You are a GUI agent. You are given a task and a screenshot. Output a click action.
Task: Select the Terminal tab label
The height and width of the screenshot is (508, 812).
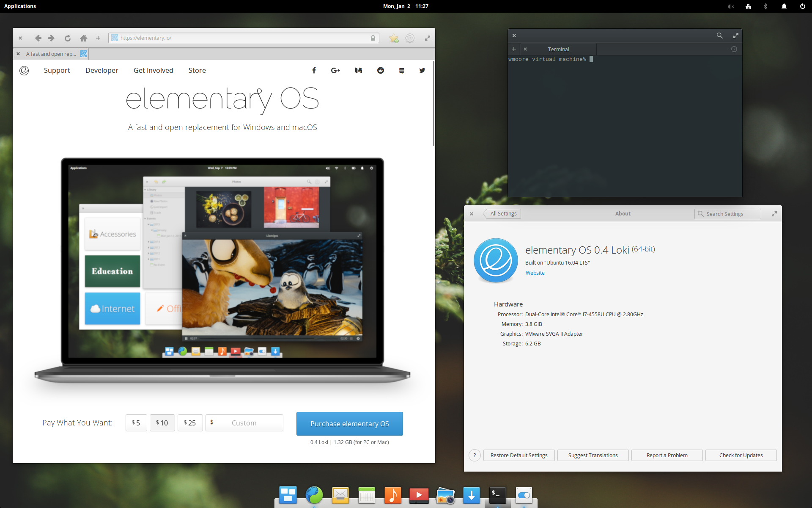tap(559, 49)
